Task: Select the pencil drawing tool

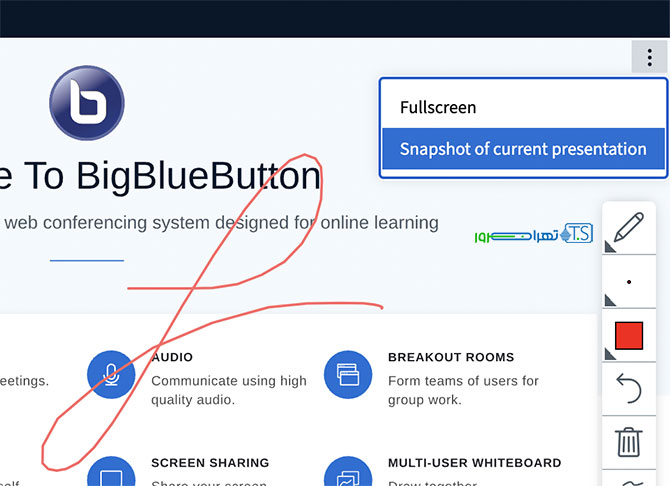Action: point(629,228)
